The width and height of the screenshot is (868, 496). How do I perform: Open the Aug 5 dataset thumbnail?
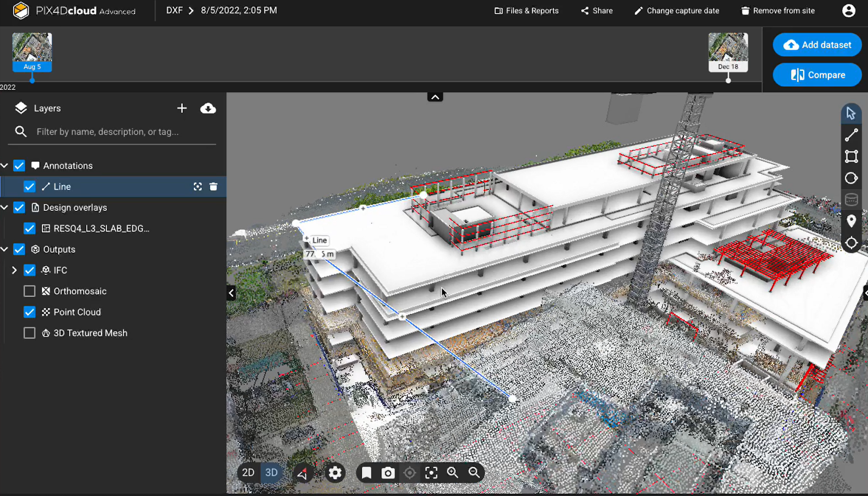pos(32,52)
